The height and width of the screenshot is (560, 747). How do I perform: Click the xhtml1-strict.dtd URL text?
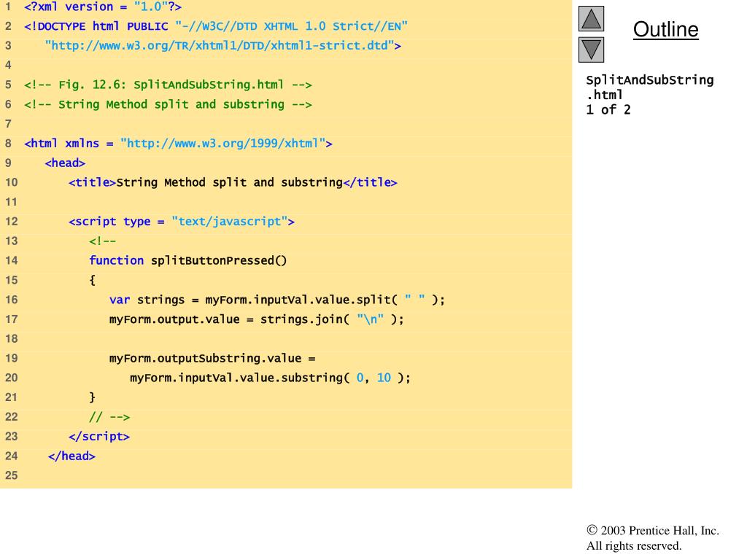pos(223,46)
